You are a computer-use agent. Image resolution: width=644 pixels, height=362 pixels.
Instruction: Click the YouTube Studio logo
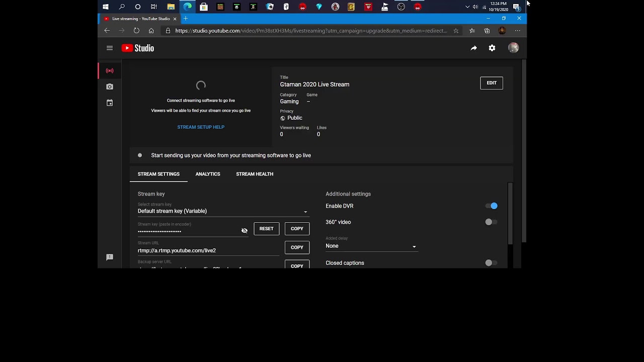(138, 48)
